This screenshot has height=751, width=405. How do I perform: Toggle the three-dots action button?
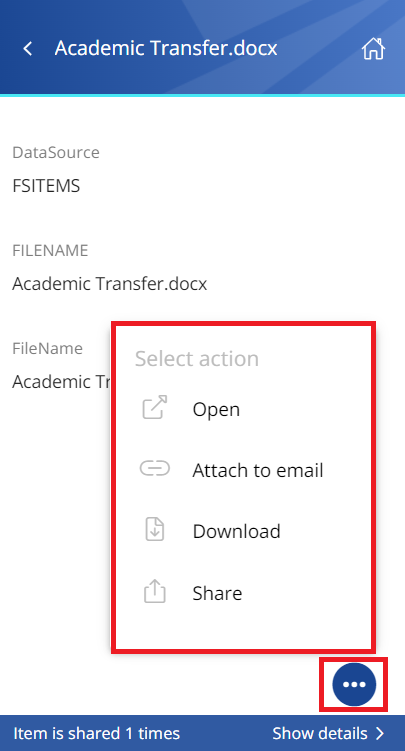click(354, 684)
